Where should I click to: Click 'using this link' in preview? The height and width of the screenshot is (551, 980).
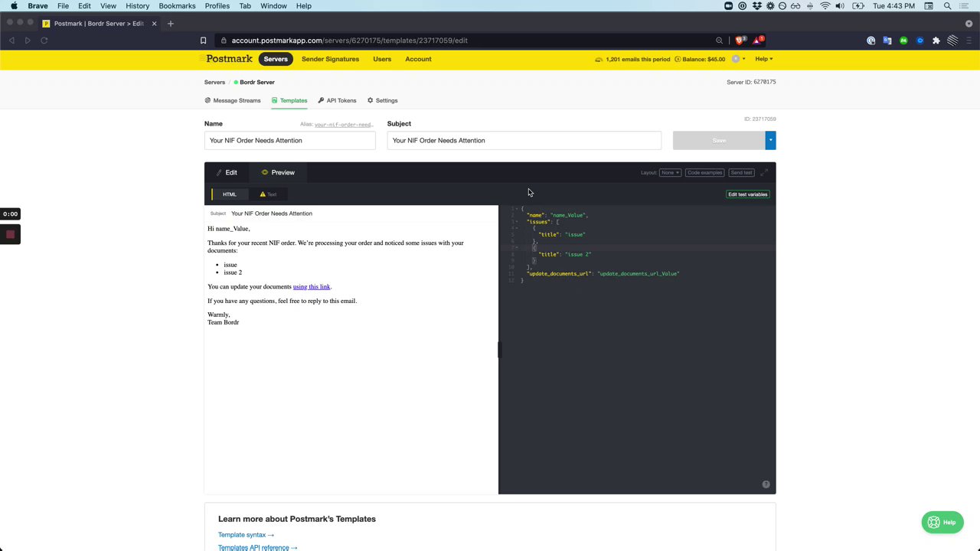click(312, 287)
